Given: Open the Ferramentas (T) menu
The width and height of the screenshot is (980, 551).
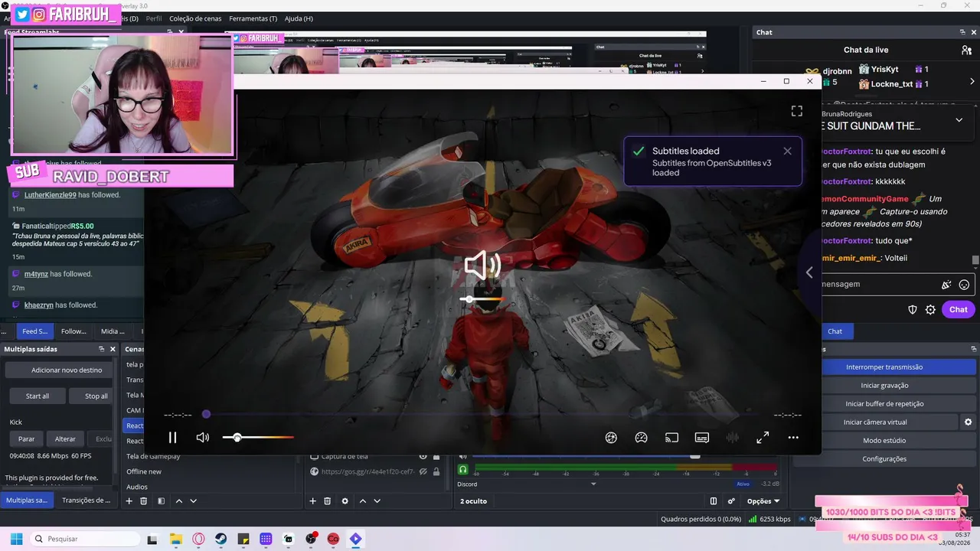Looking at the screenshot, I should (253, 18).
